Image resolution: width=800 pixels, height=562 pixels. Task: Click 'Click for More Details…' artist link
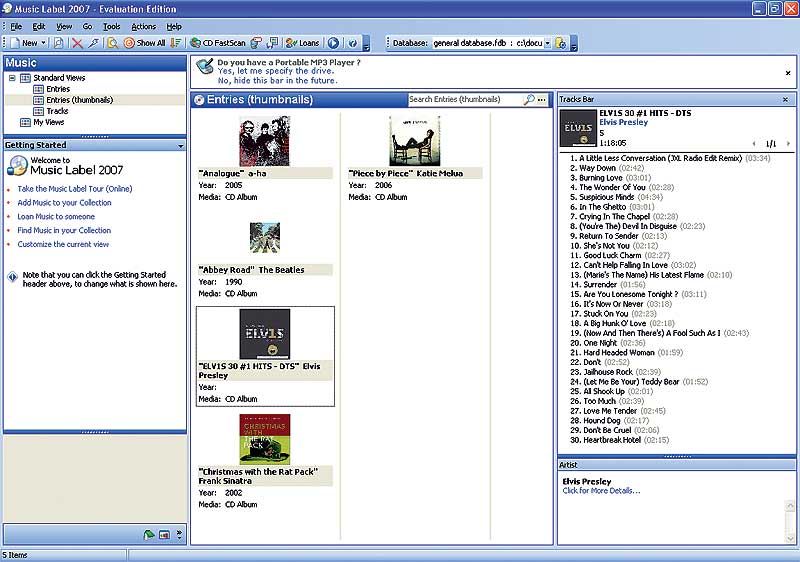point(601,491)
